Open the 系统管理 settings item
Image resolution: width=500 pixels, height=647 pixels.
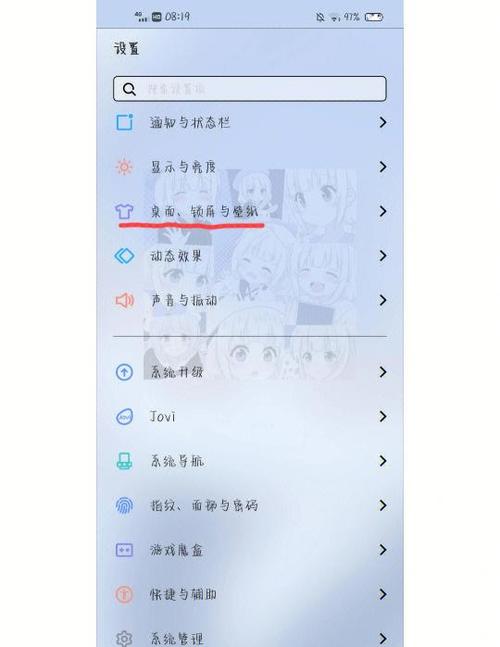tap(250, 638)
